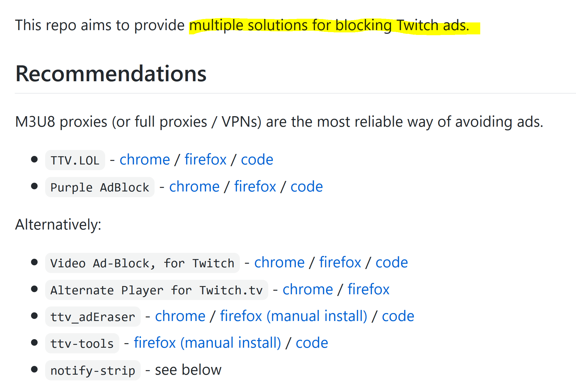Open Purple AdBlock firefox link
The height and width of the screenshot is (392, 576).
[255, 187]
